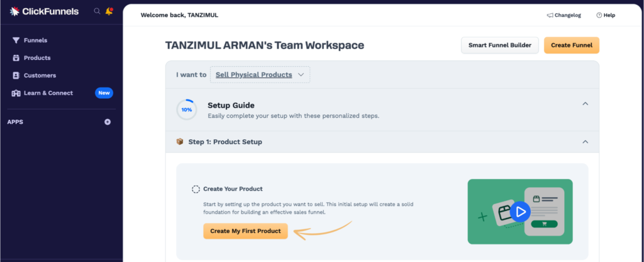Click the Products box icon
The image size is (644, 262).
(16, 58)
